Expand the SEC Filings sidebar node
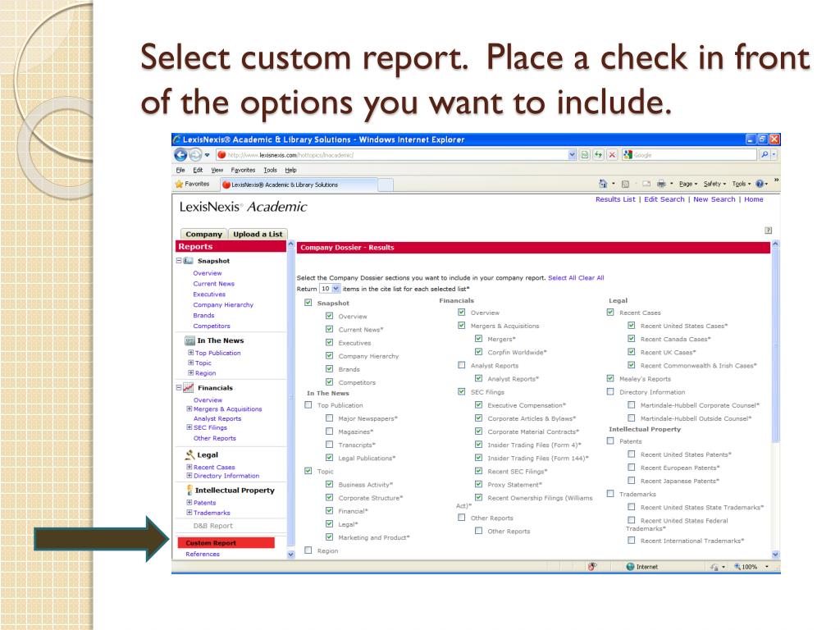 [190, 427]
